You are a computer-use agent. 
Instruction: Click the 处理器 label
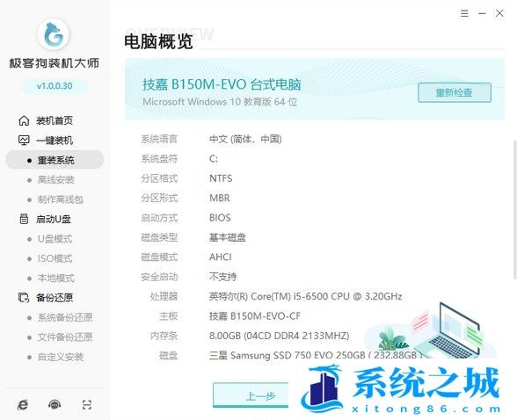(x=164, y=296)
